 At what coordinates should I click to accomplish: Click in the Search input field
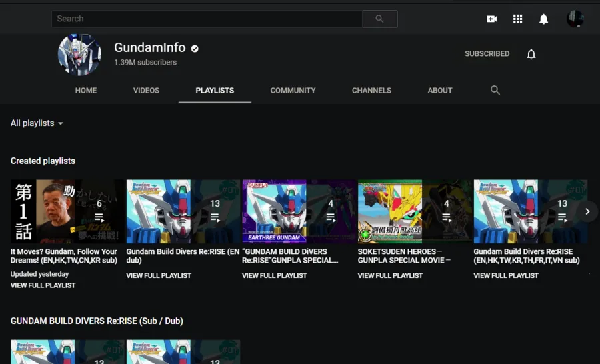coord(207,19)
